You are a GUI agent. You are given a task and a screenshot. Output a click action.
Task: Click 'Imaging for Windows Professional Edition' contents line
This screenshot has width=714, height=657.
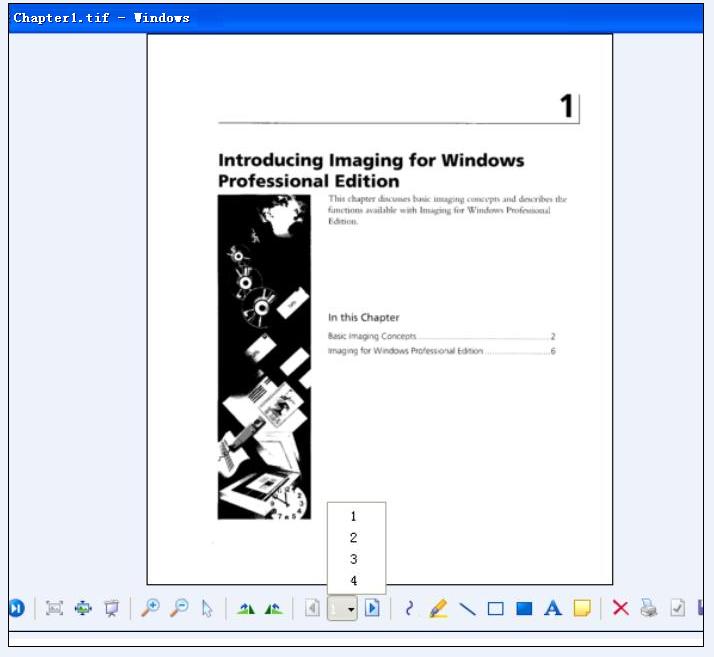[x=441, y=351]
